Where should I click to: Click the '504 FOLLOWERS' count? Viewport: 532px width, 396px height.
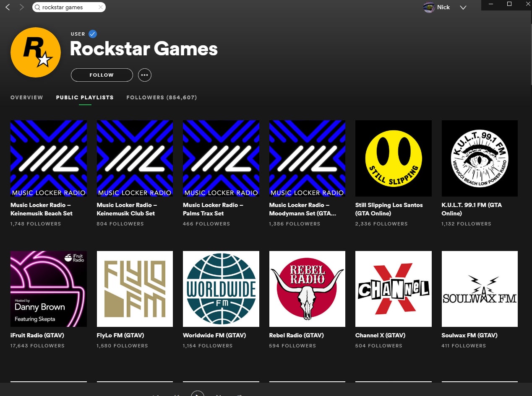379,346
